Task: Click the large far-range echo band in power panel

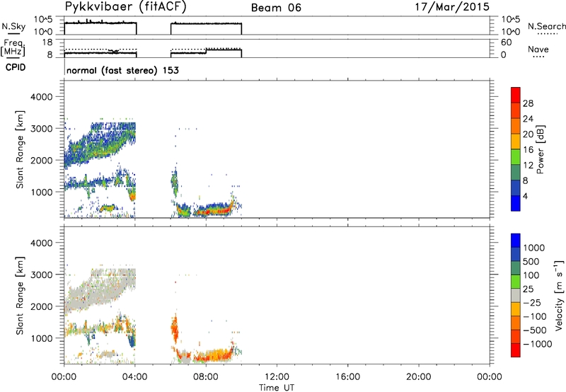Action: [x=99, y=144]
